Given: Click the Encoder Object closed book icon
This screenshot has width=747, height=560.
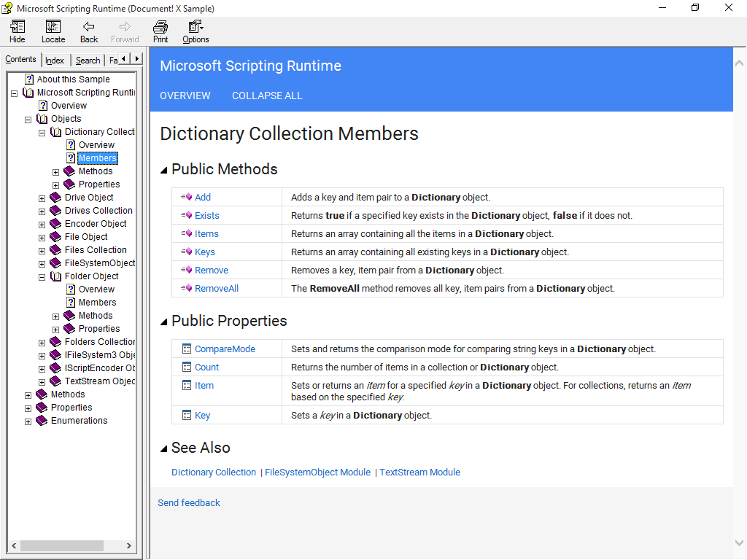Looking at the screenshot, I should pyautogui.click(x=55, y=224).
